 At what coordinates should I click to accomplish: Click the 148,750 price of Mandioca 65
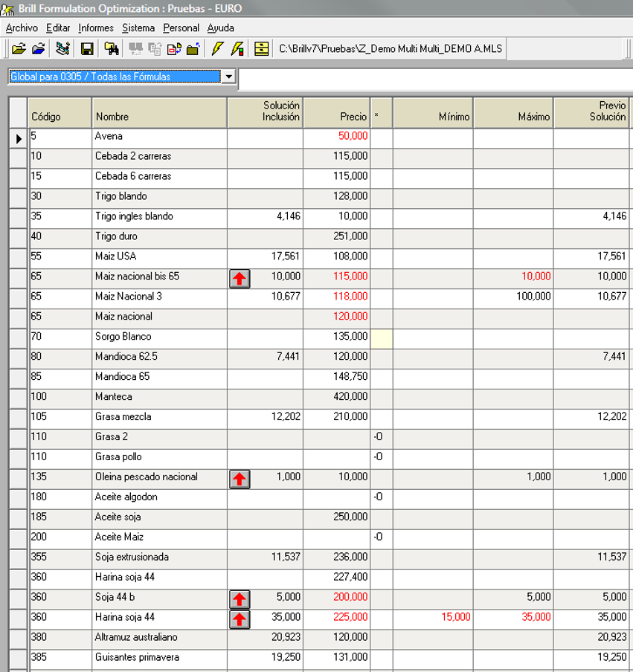337,379
